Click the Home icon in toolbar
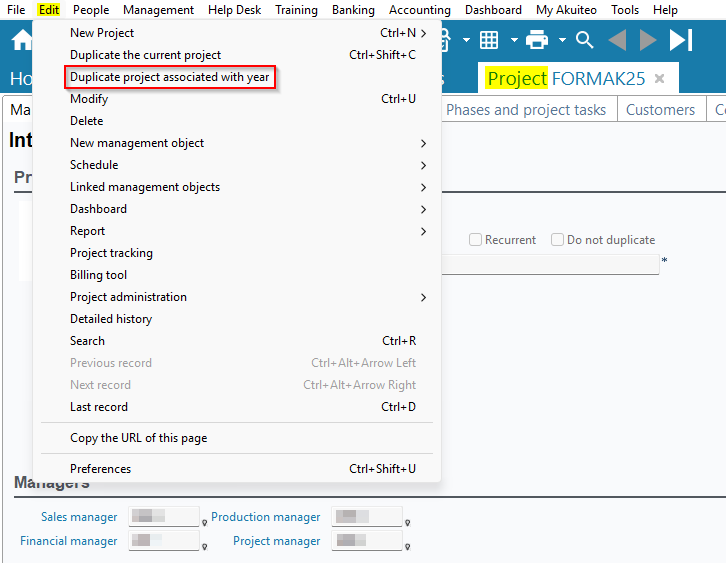The width and height of the screenshot is (726, 563). pyautogui.click(x=21, y=41)
